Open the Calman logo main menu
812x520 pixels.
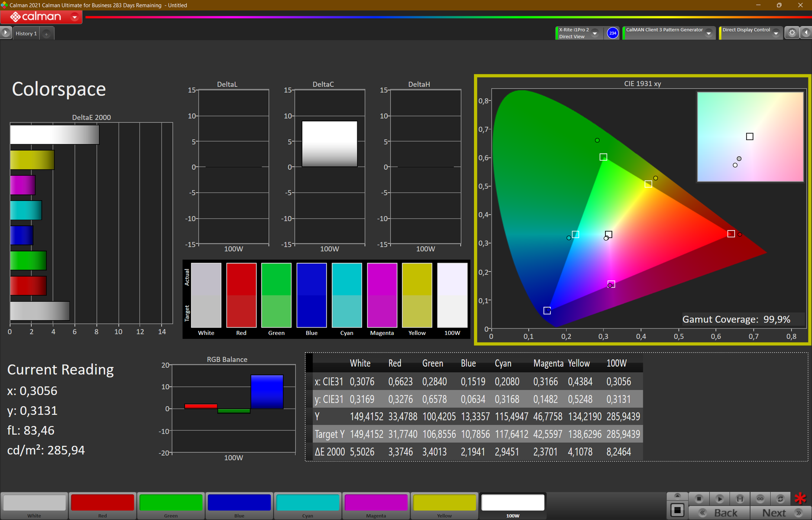(x=41, y=17)
